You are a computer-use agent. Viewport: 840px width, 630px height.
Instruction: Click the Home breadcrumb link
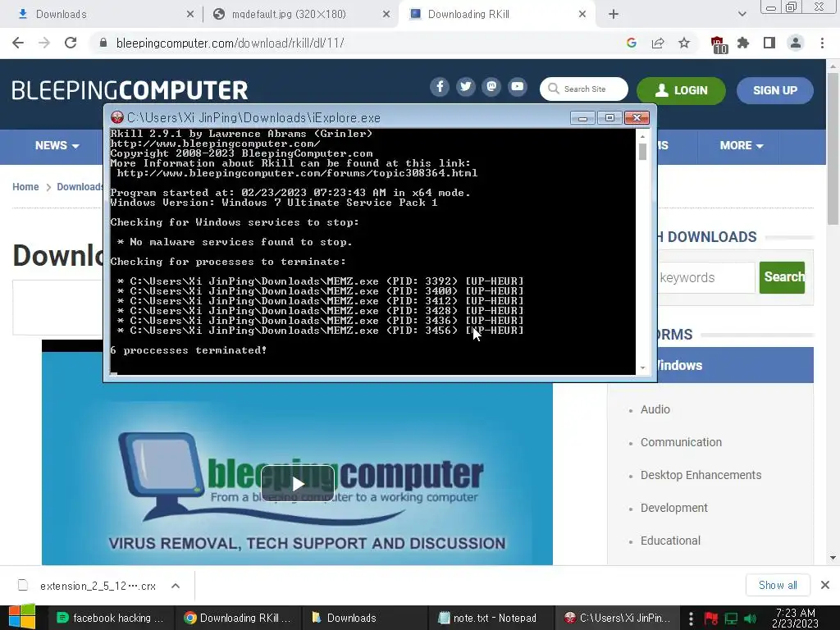click(25, 187)
